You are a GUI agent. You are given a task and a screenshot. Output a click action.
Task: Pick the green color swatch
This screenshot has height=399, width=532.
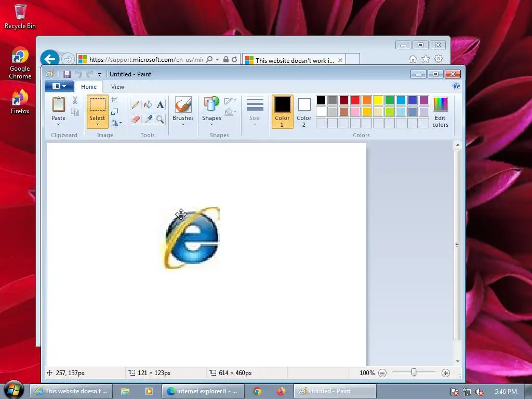(390, 100)
